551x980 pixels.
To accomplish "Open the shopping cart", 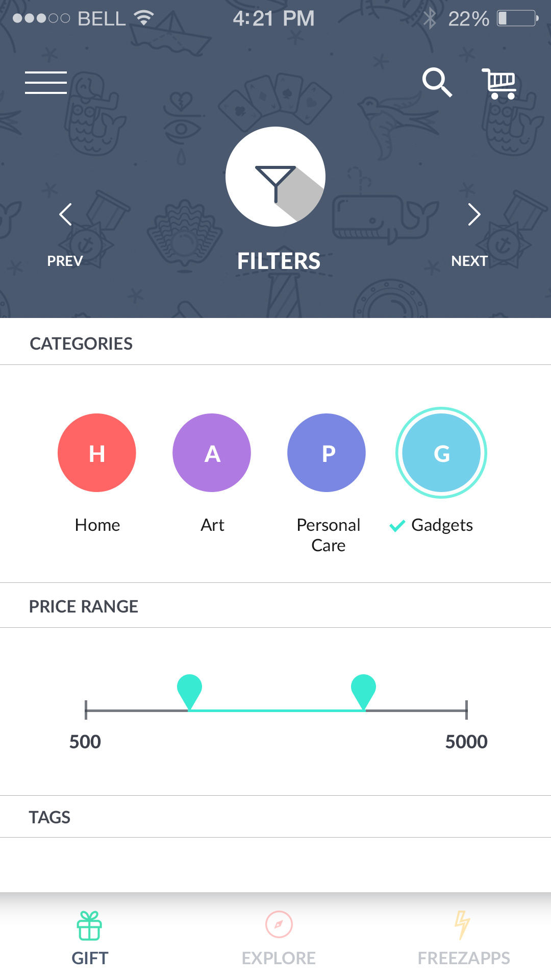I will [x=499, y=83].
